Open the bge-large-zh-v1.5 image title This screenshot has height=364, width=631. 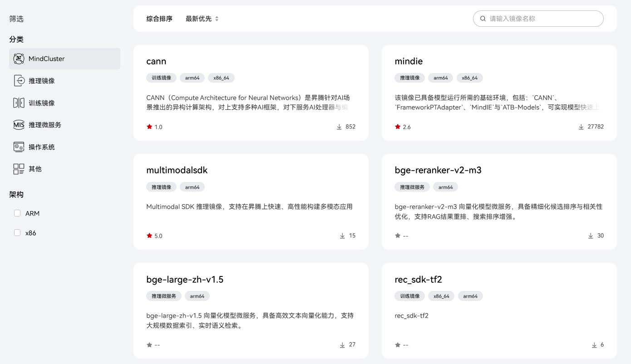(185, 280)
